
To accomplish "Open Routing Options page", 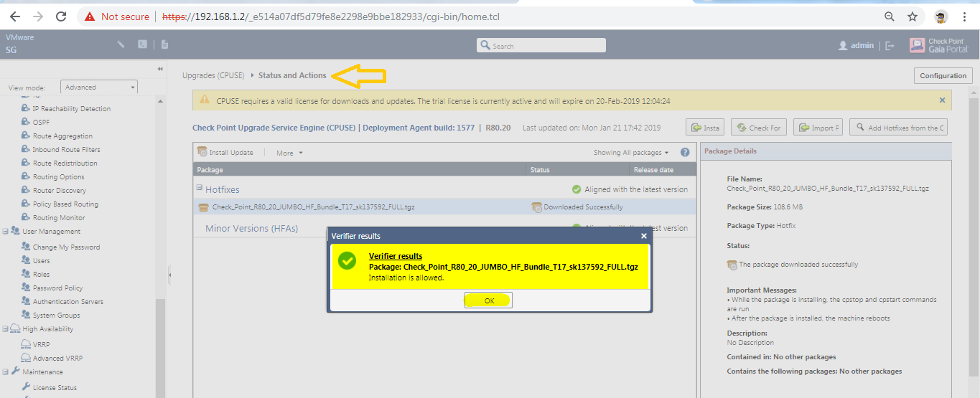I will click(x=58, y=177).
